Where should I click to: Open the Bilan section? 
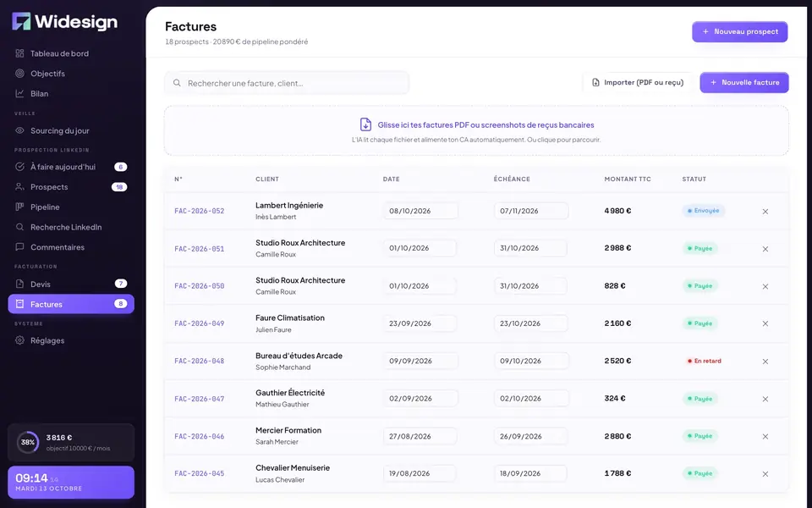coord(71,94)
